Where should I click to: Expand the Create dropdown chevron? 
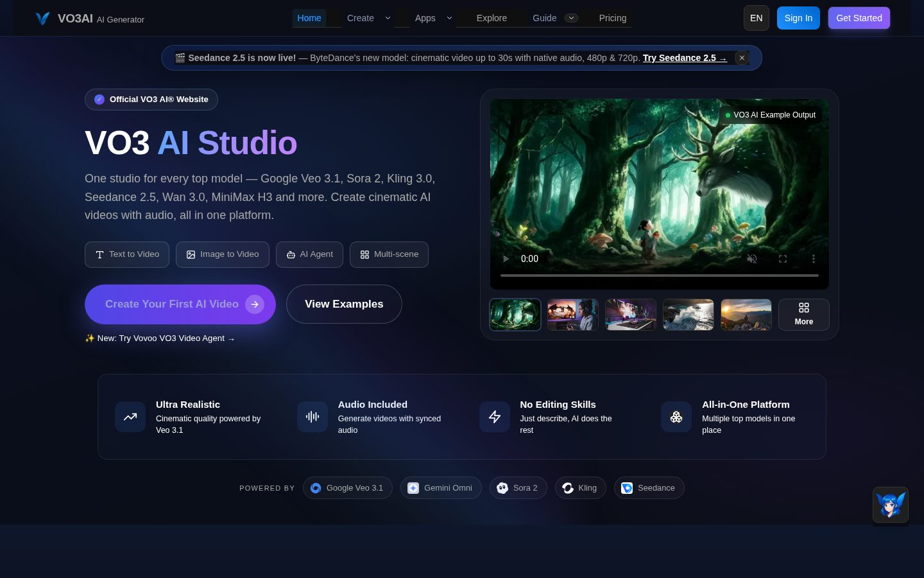pyautogui.click(x=388, y=18)
